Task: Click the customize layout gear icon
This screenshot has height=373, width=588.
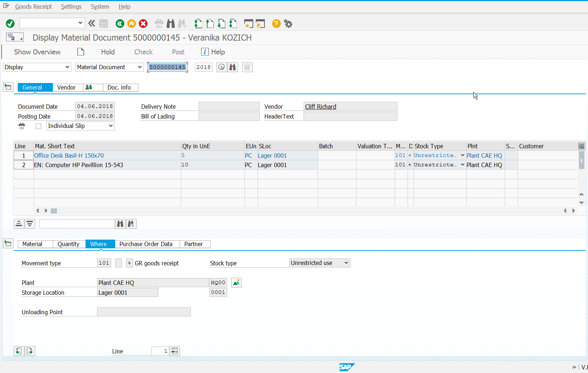Action: (288, 24)
